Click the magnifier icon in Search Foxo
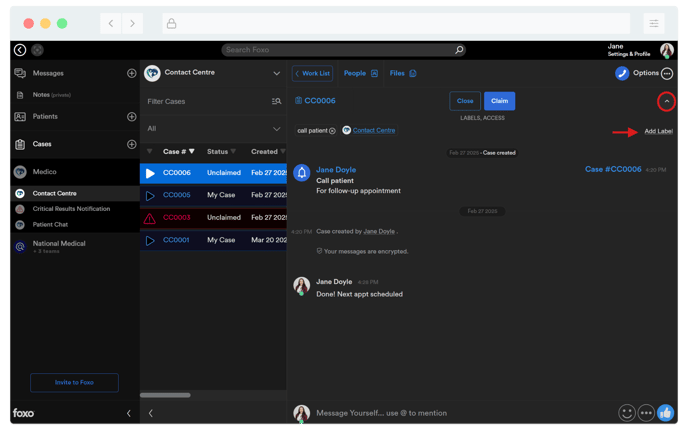The image size is (688, 430). [x=459, y=50]
